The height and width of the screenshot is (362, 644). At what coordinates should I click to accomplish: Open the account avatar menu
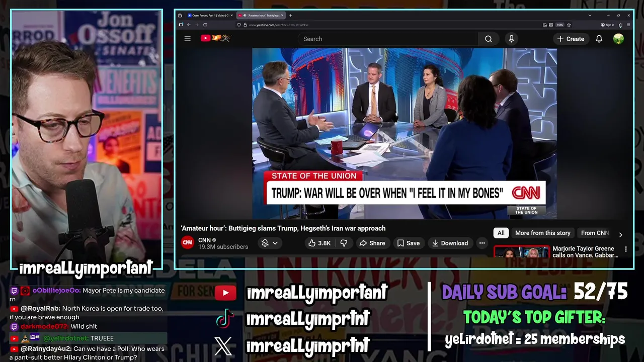(618, 39)
